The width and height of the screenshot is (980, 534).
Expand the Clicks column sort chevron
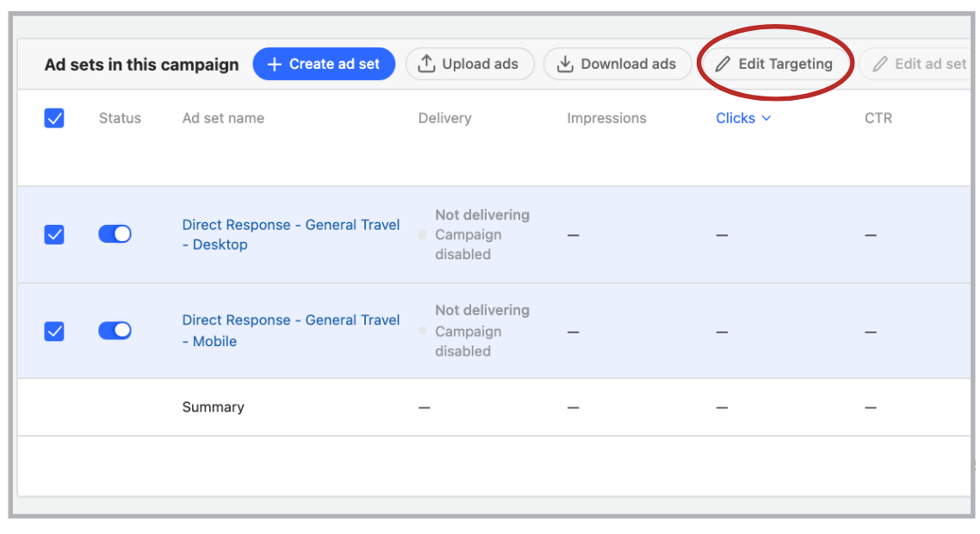[766, 119]
